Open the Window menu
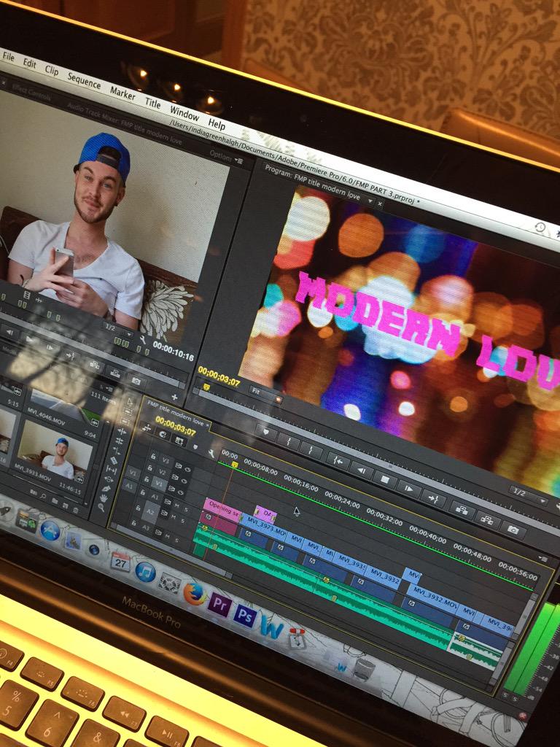This screenshot has width=560, height=747. click(x=184, y=113)
